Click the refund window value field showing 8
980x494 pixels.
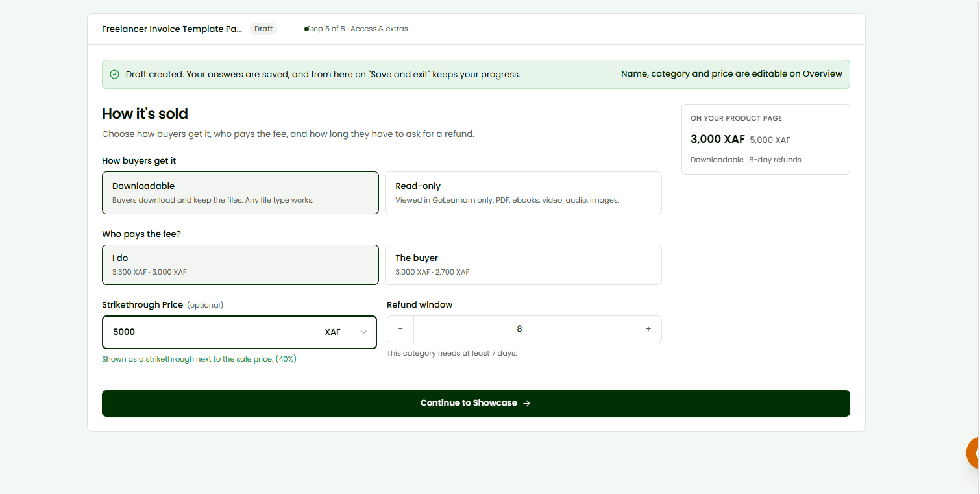524,329
